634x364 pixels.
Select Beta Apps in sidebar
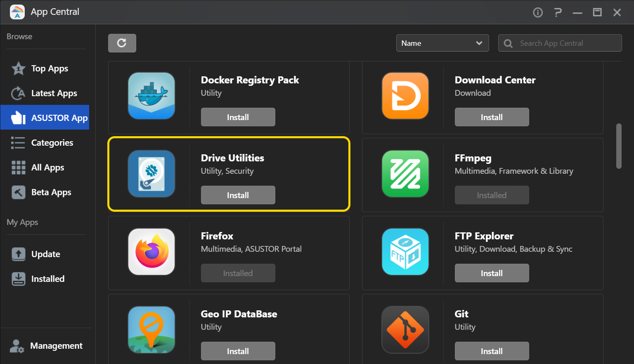click(x=51, y=192)
